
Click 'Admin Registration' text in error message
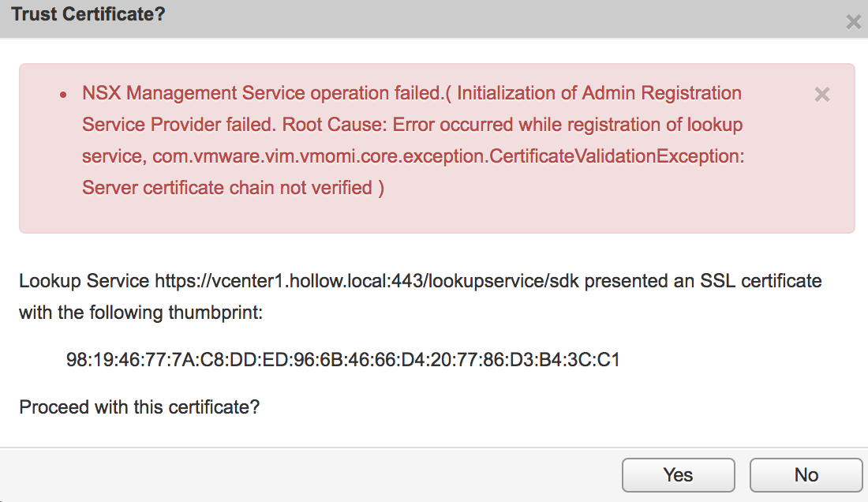click(x=661, y=93)
